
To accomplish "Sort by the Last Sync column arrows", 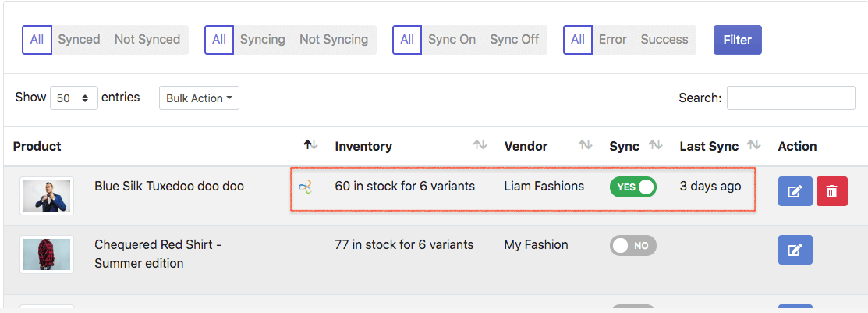I will pyautogui.click(x=753, y=146).
